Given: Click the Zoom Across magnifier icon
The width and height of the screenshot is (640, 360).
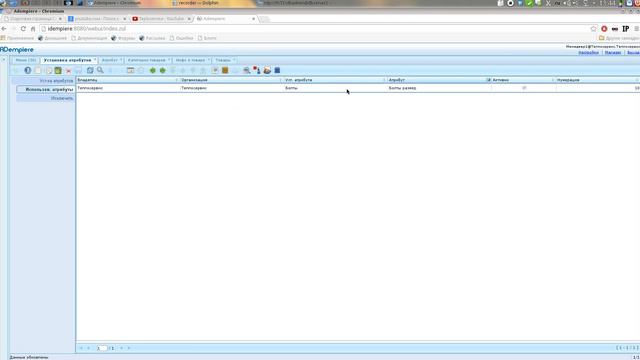Looking at the screenshot, I should point(247,70).
